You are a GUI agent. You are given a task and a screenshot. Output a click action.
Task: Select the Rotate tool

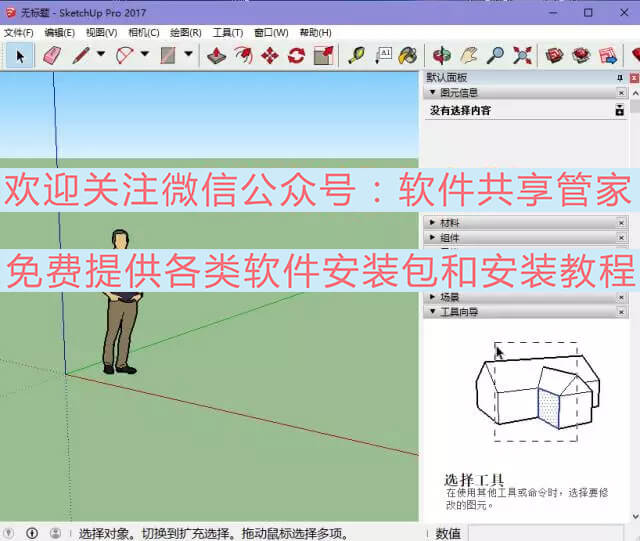point(296,55)
